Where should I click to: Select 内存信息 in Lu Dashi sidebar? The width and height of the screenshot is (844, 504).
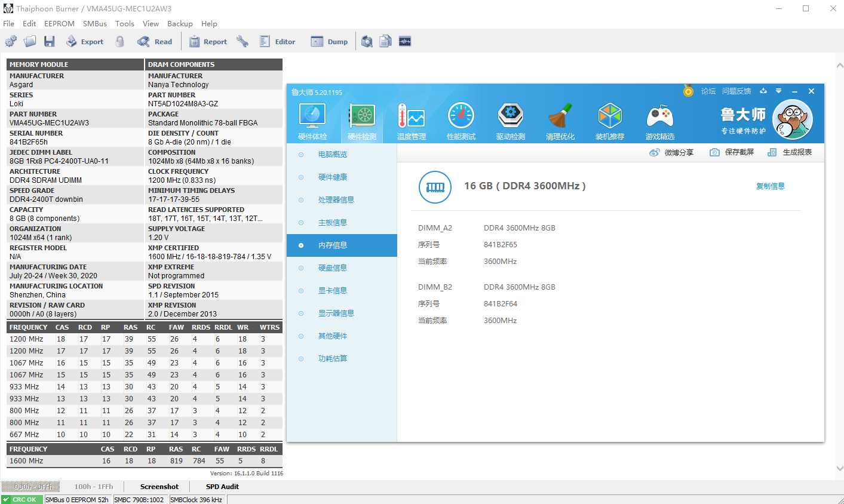click(x=342, y=245)
